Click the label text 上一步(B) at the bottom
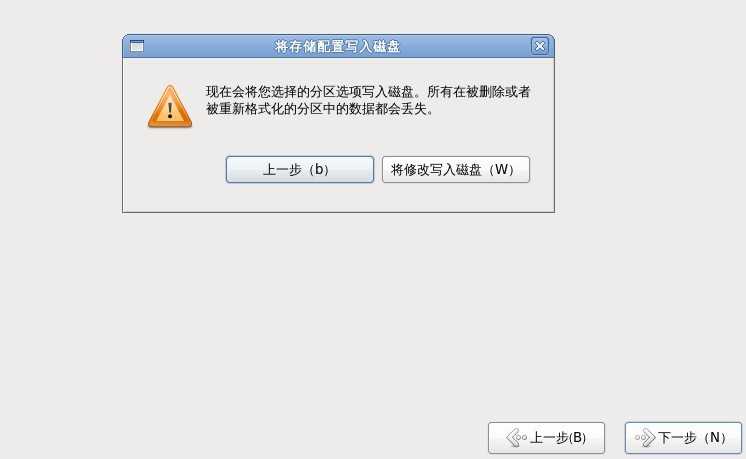The width and height of the screenshot is (746, 459). pyautogui.click(x=558, y=438)
